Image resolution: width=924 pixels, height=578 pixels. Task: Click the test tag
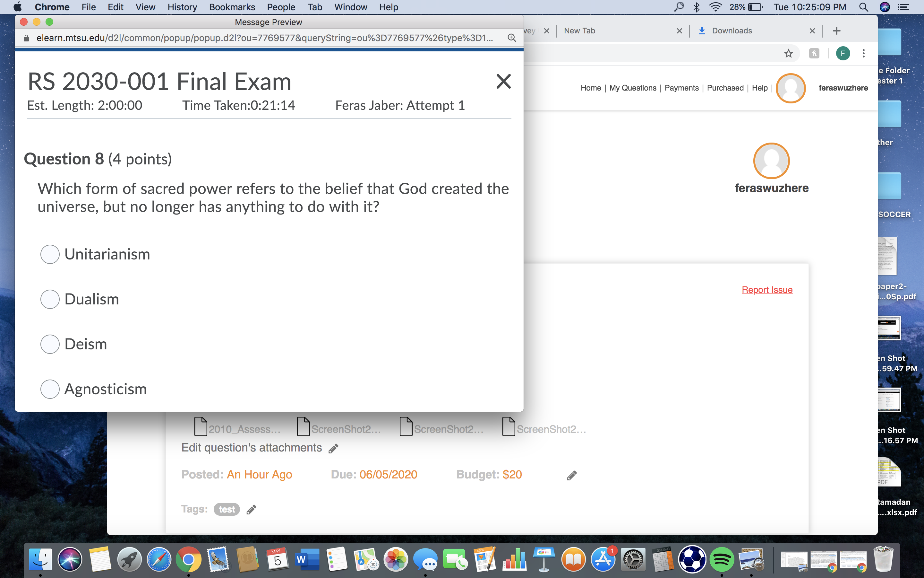point(227,509)
